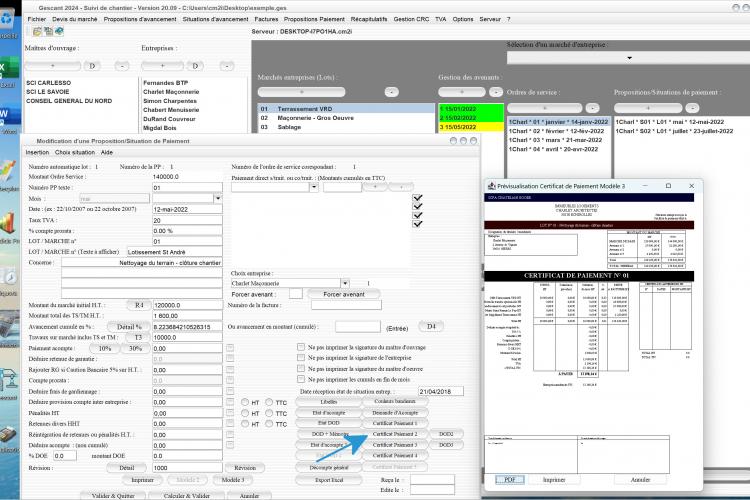Image resolution: width=750 pixels, height=500 pixels.
Task: Remove a Maître d'ouvrage with minus button
Action: pyautogui.click(x=122, y=66)
